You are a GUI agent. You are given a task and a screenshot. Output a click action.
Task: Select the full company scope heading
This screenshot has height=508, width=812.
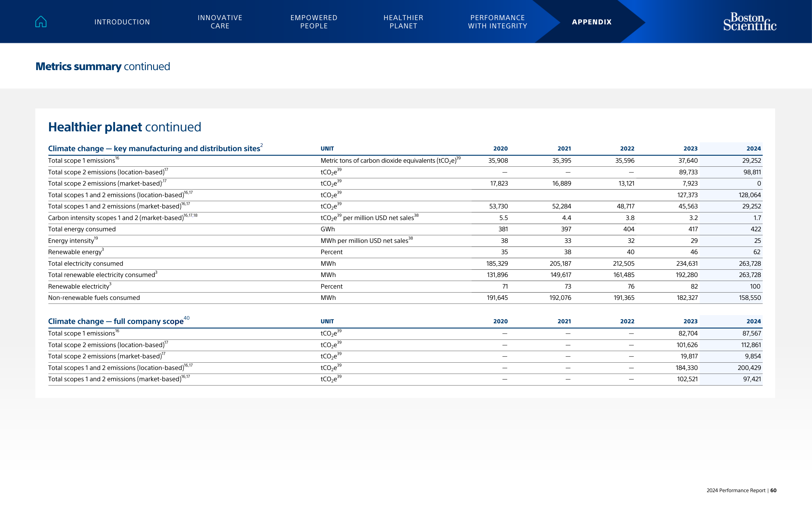119,321
